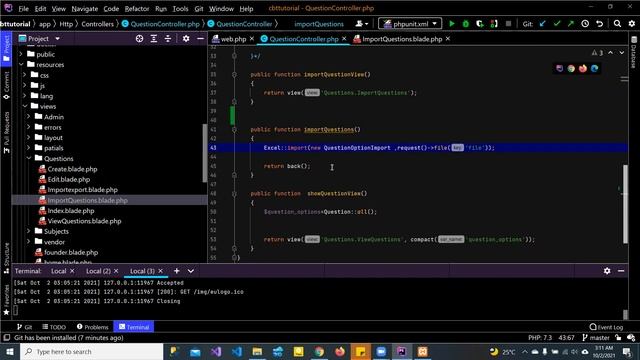Click PHP: 7.3 language level
This screenshot has width=640, height=360.
click(540, 338)
